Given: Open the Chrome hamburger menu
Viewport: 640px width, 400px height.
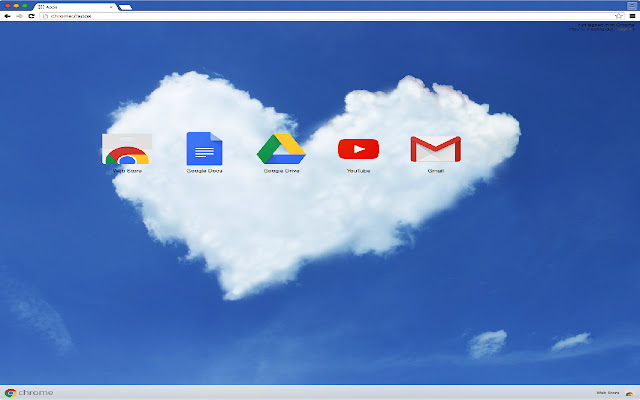Looking at the screenshot, I should pyautogui.click(x=632, y=16).
